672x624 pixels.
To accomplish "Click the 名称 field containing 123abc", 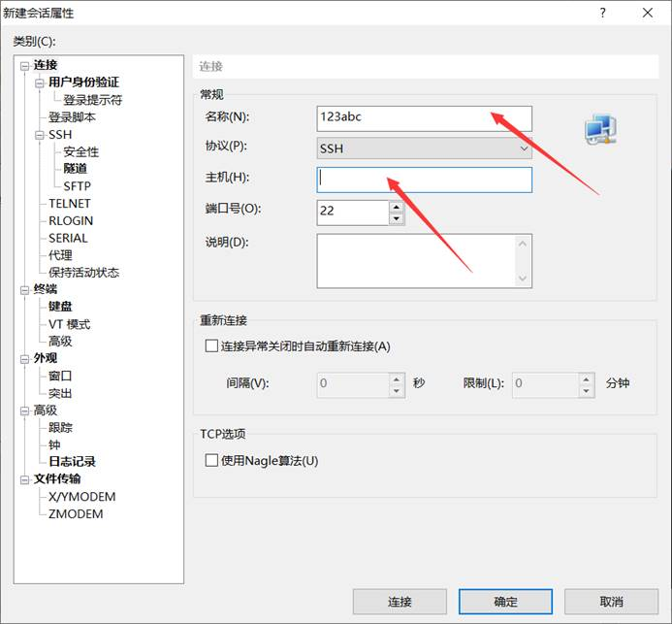I will click(x=425, y=118).
